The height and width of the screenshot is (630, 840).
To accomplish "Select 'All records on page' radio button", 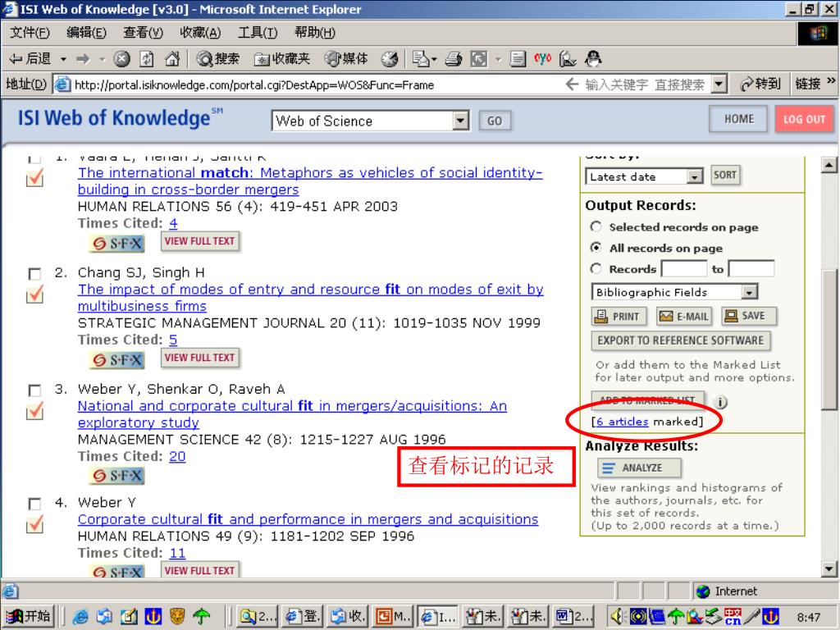I will click(x=596, y=248).
